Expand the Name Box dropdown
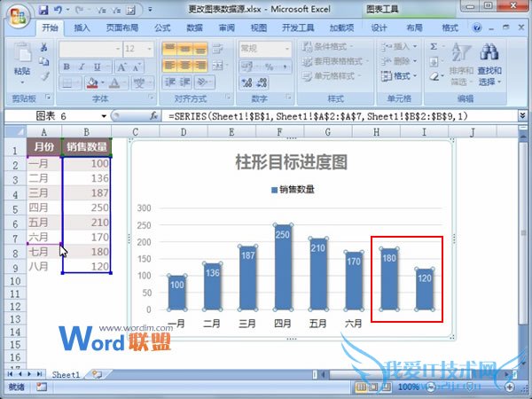532x399 pixels. 104,116
